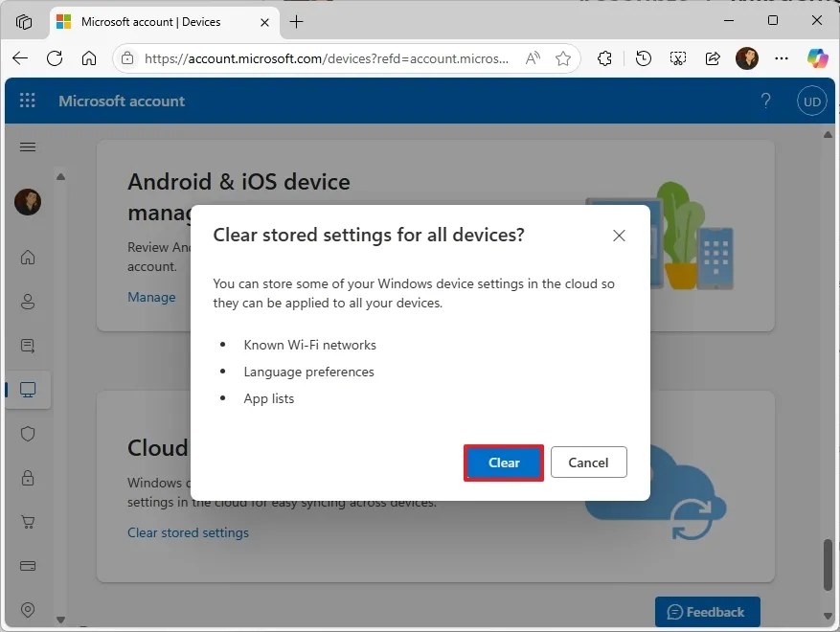Launch Copilot from the Edge toolbar

pyautogui.click(x=817, y=58)
